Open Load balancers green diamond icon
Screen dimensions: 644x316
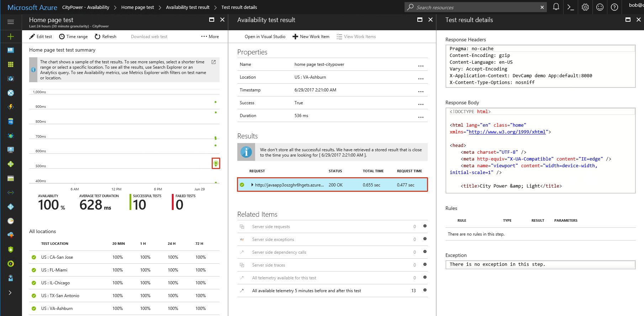pos(11,164)
